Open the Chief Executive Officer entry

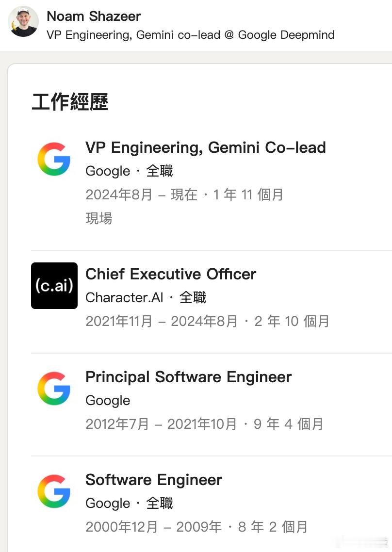pos(171,274)
